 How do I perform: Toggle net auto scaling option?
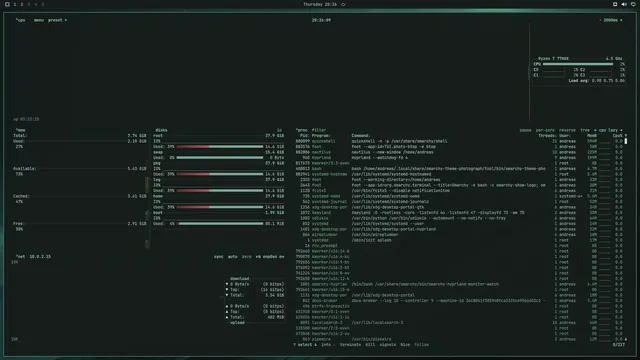[x=233, y=257]
